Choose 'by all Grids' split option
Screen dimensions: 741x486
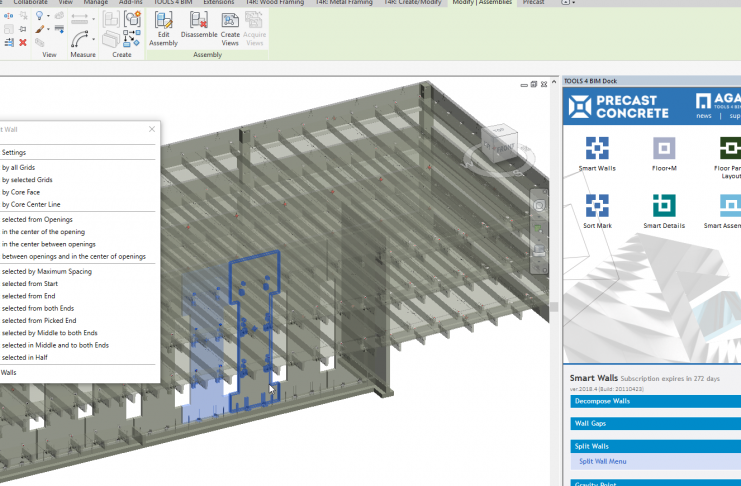point(19,168)
